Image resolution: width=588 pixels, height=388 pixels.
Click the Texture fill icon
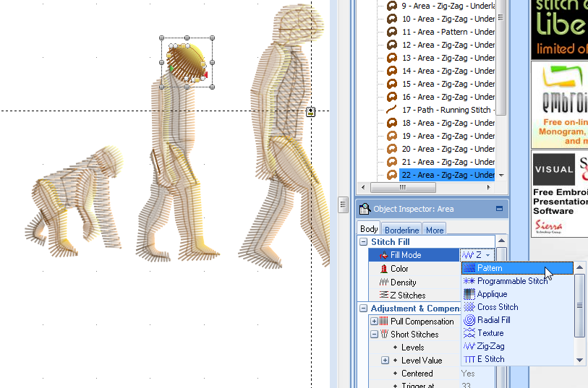pos(469,333)
